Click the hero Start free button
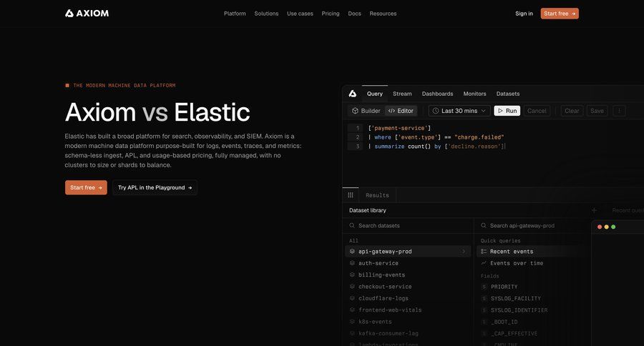Viewport: 644px width, 346px height. point(86,187)
